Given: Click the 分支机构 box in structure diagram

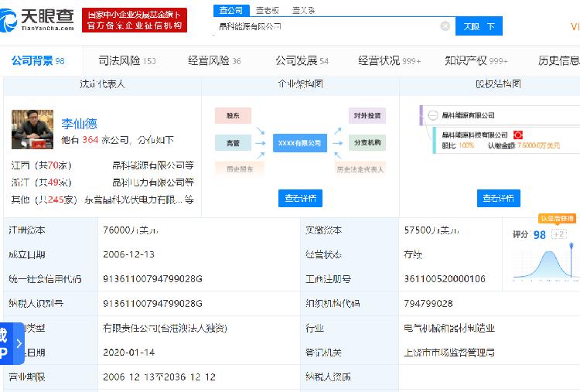Looking at the screenshot, I should pyautogui.click(x=367, y=143).
